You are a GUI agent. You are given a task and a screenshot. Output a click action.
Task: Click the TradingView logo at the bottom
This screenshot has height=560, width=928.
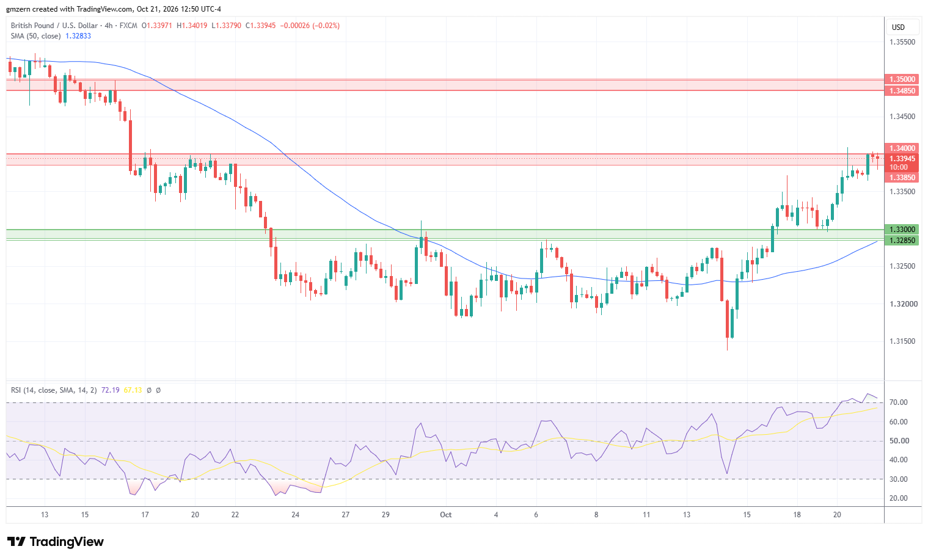point(56,542)
